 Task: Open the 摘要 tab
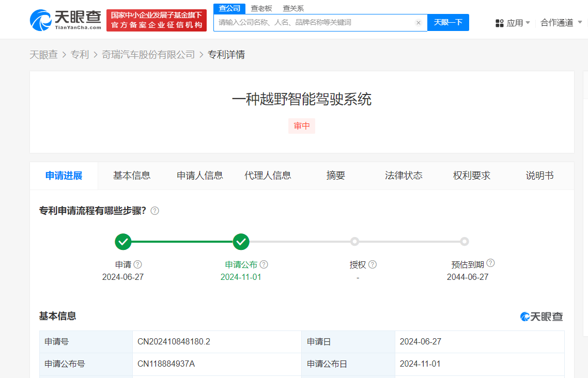(336, 176)
